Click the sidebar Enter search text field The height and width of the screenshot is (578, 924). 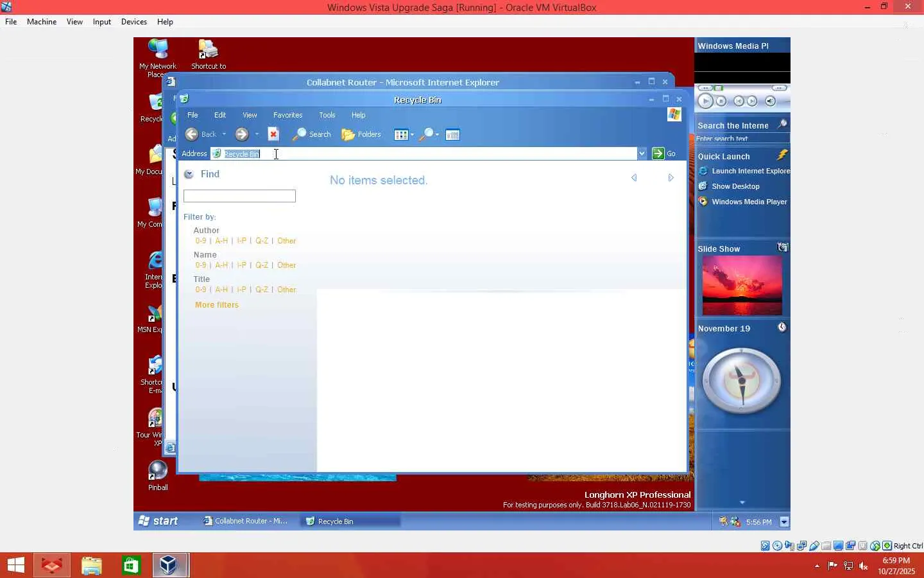(x=742, y=139)
